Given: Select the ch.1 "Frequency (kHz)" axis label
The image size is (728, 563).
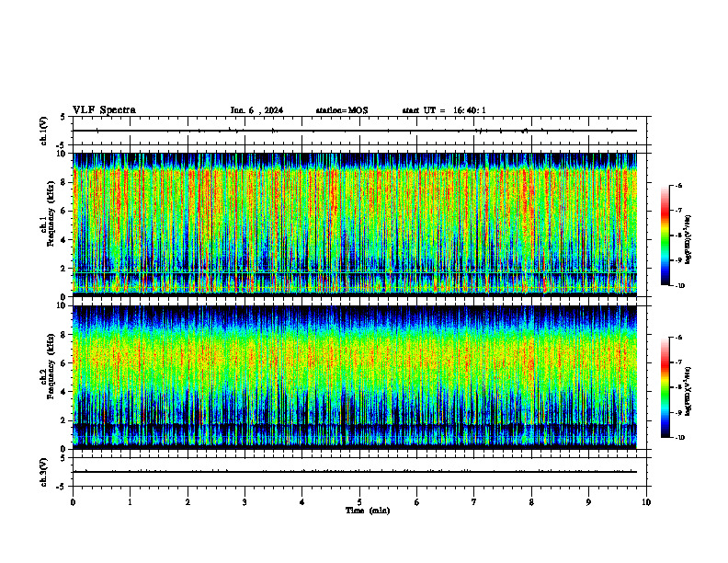Looking at the screenshot, I should click(x=50, y=213).
